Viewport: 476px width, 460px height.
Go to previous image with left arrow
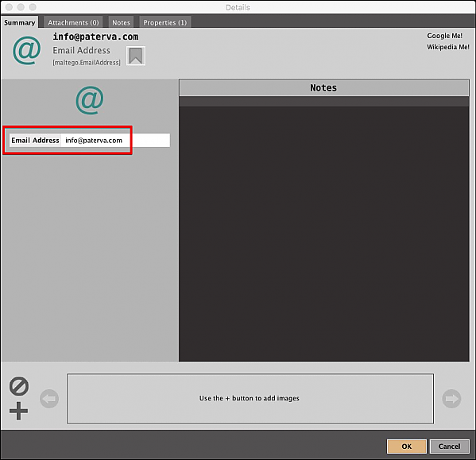[x=49, y=399]
